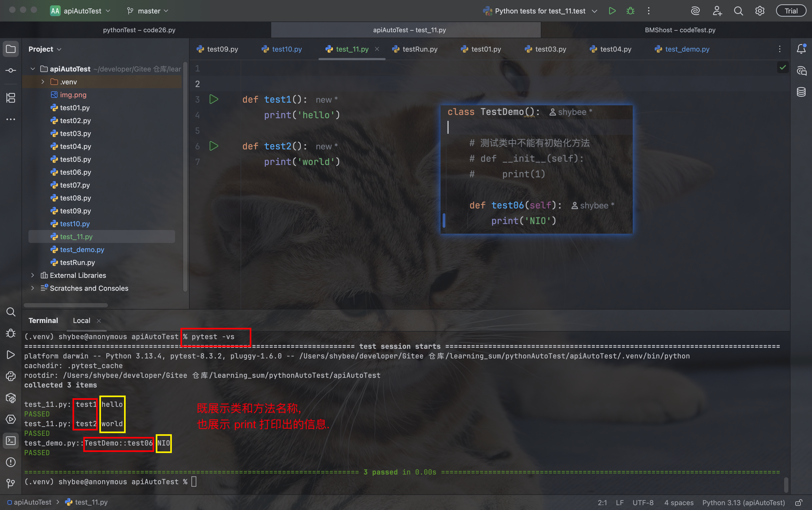Click the Debug bug icon in top toolbar
This screenshot has height=510, width=812.
point(630,11)
